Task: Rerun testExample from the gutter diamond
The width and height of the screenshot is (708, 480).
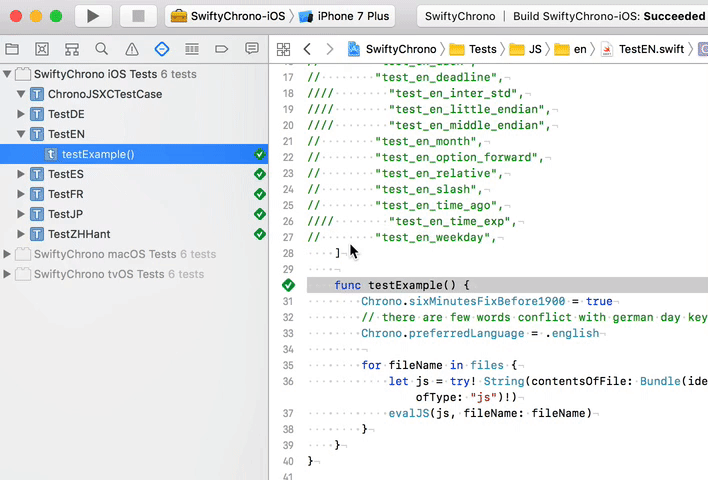Action: tap(289, 285)
